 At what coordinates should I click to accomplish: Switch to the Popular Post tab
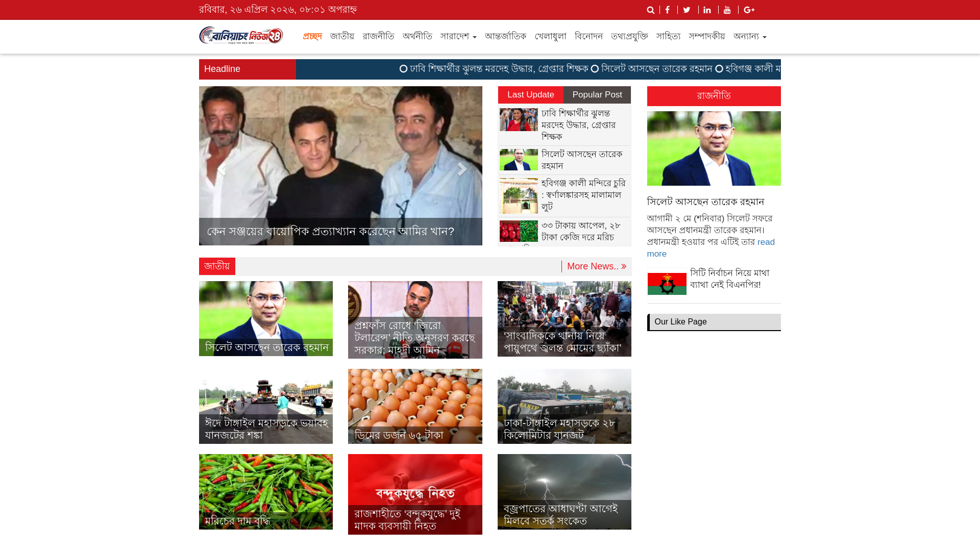[597, 95]
